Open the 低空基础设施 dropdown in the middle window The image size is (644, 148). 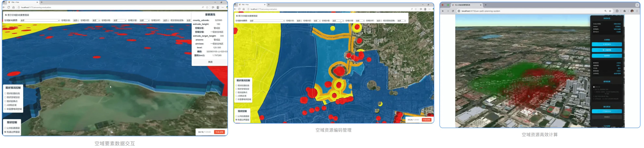(402, 21)
